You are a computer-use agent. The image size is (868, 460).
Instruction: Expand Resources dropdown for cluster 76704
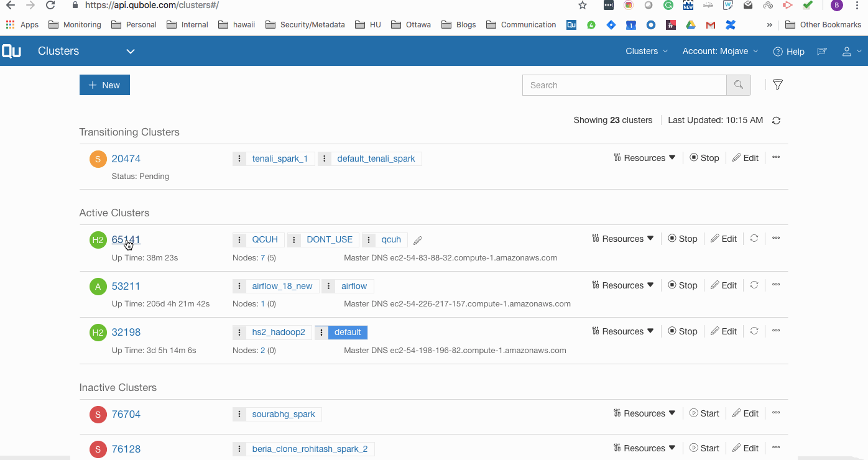click(644, 413)
